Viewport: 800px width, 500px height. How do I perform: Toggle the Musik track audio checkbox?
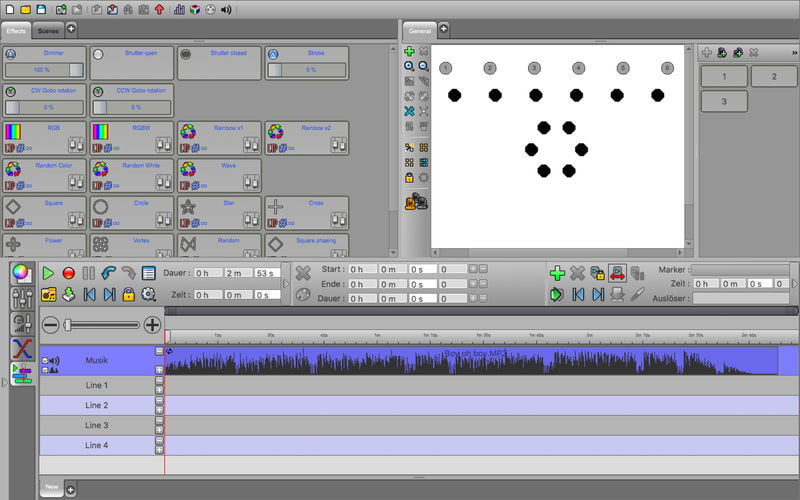pyautogui.click(x=45, y=361)
